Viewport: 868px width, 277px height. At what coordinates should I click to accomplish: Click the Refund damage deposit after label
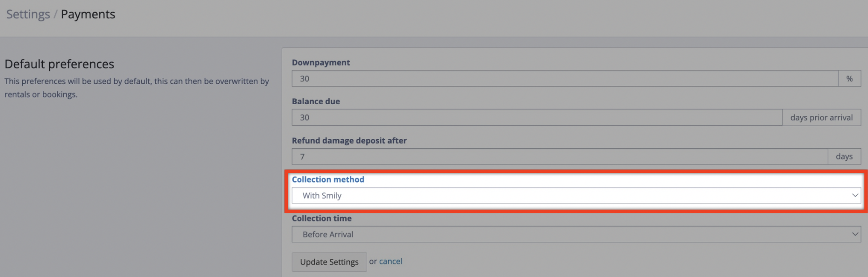pyautogui.click(x=349, y=141)
